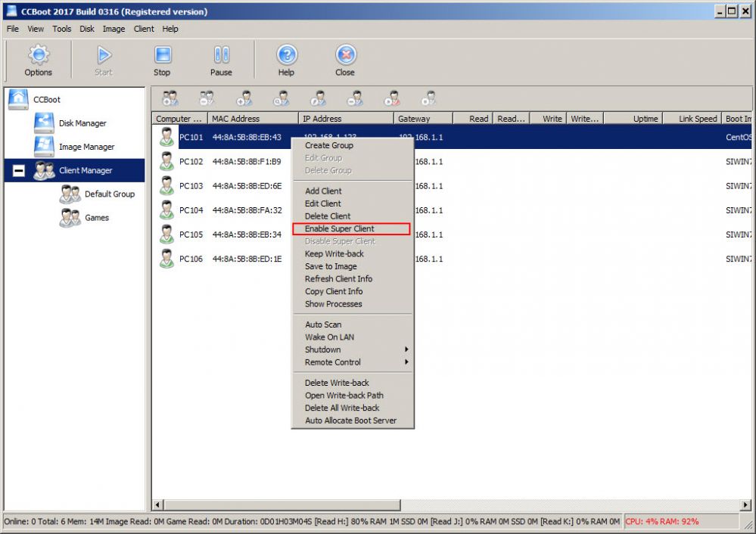Screen dimensions: 756x534
Task: Open the Image menu
Action: (114, 29)
